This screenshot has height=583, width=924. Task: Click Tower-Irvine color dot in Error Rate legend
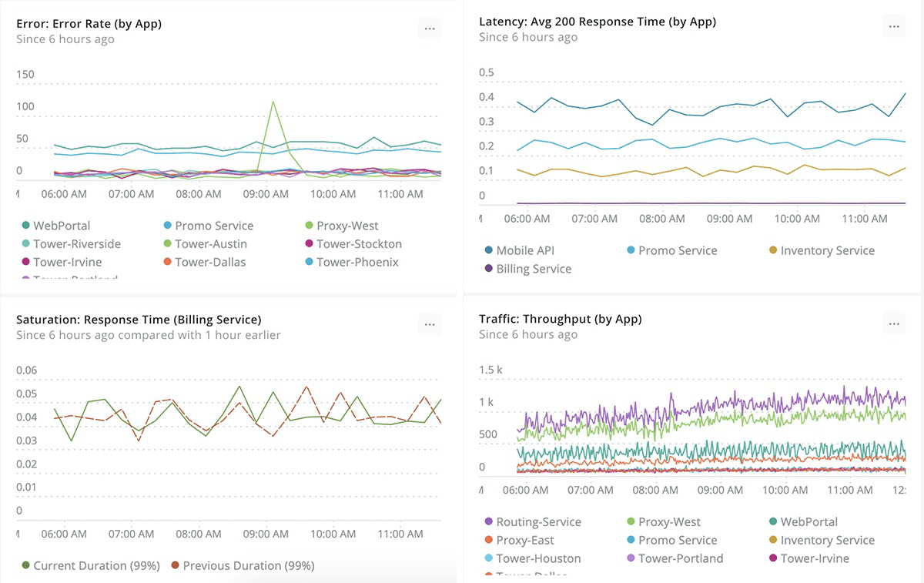pyautogui.click(x=26, y=263)
